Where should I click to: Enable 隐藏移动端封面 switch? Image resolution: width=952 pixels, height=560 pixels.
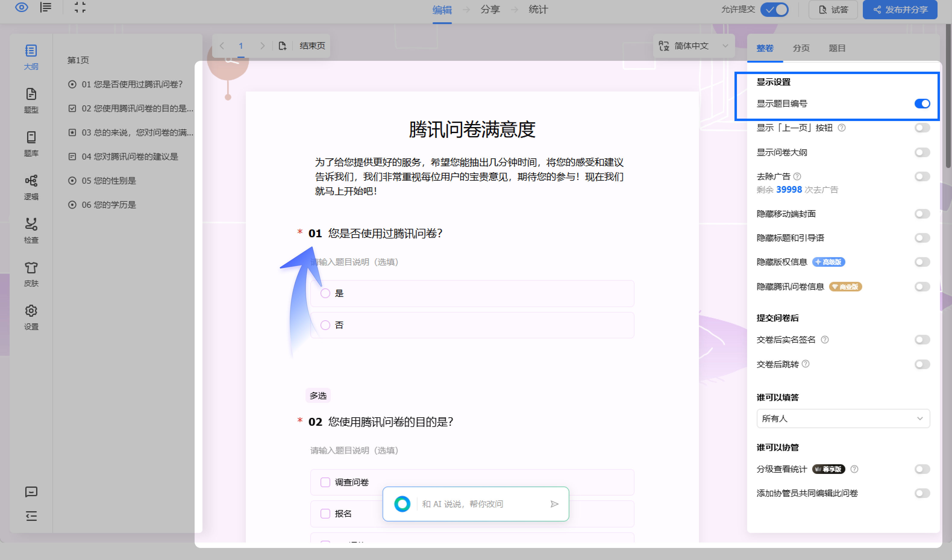pos(922,214)
